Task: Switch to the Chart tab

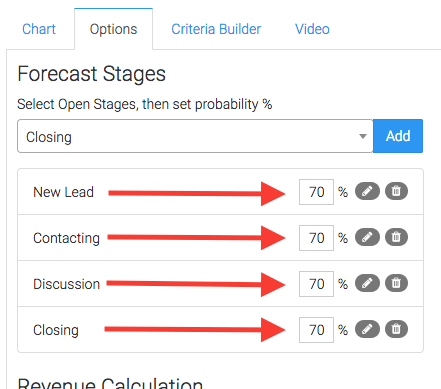Action: pyautogui.click(x=39, y=29)
